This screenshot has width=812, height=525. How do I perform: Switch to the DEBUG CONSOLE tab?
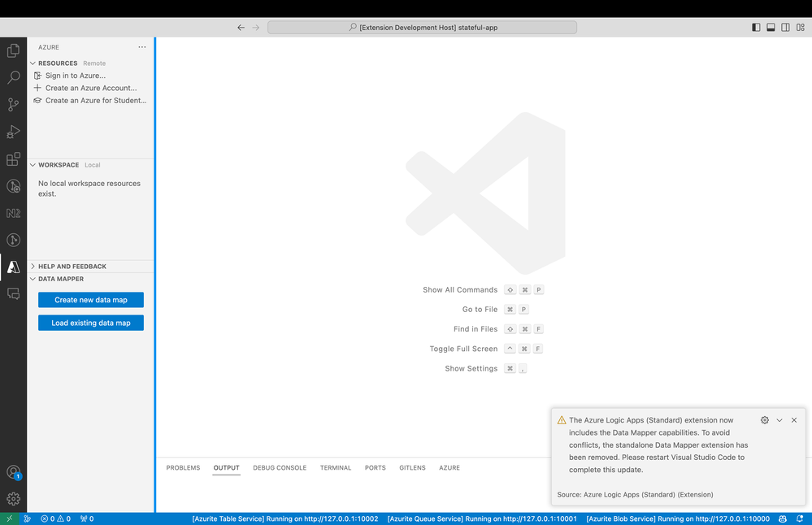280,467
